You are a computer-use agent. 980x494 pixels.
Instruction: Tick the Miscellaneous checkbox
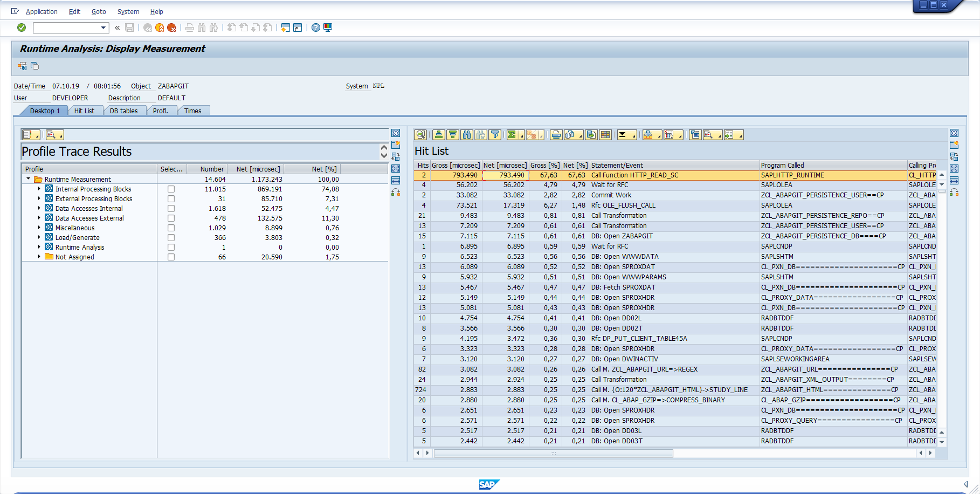click(x=171, y=228)
